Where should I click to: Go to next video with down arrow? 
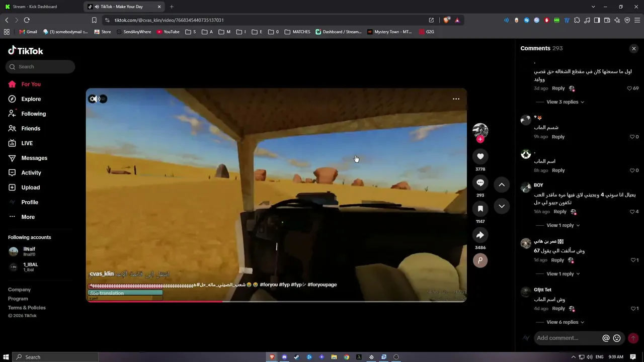pos(502,206)
